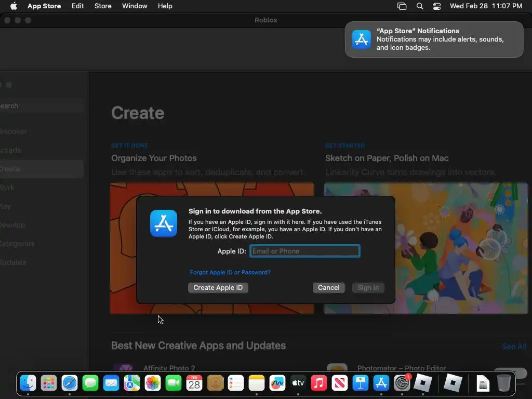Select Create in App Store sidebar

42,169
